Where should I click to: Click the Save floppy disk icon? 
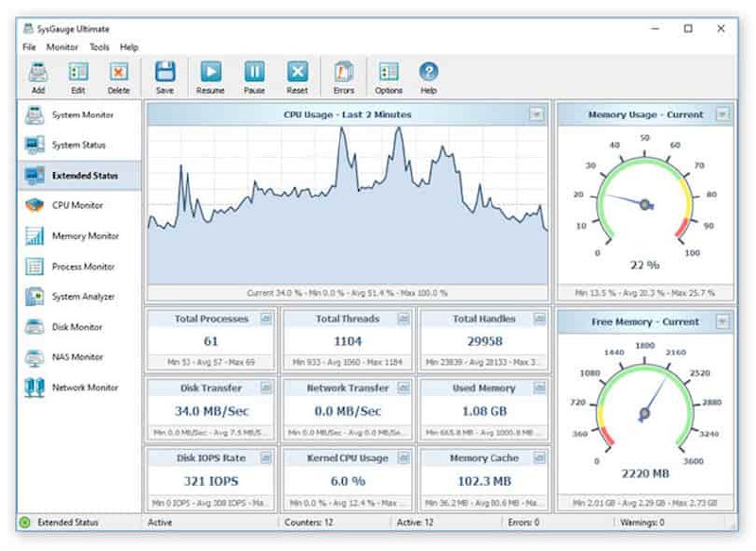tap(164, 72)
